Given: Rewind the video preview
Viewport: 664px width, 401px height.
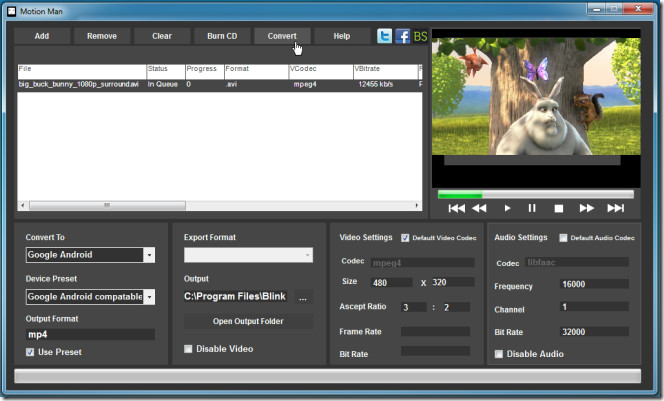Looking at the screenshot, I should 479,208.
